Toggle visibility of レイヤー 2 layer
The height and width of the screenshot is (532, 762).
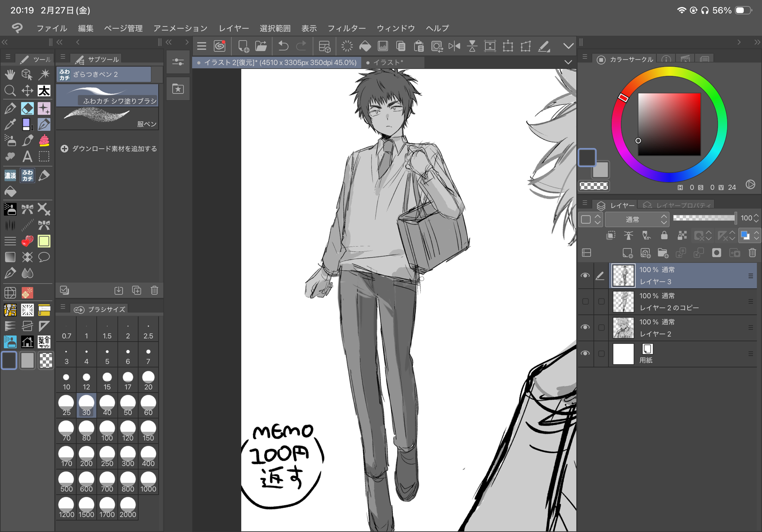[585, 327]
